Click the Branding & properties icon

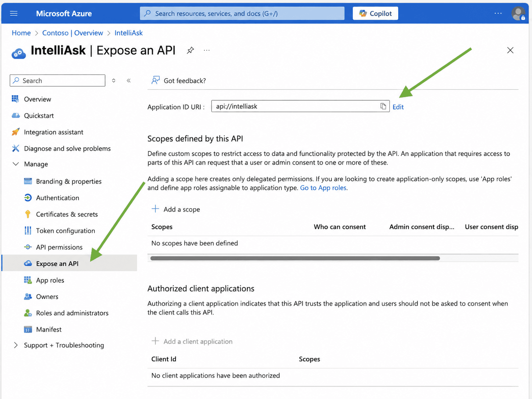click(28, 181)
